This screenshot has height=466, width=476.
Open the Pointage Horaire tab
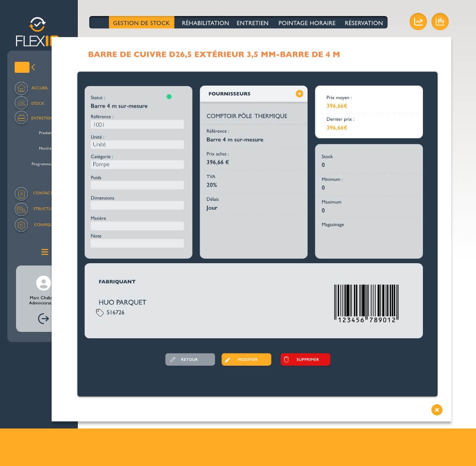tap(307, 23)
